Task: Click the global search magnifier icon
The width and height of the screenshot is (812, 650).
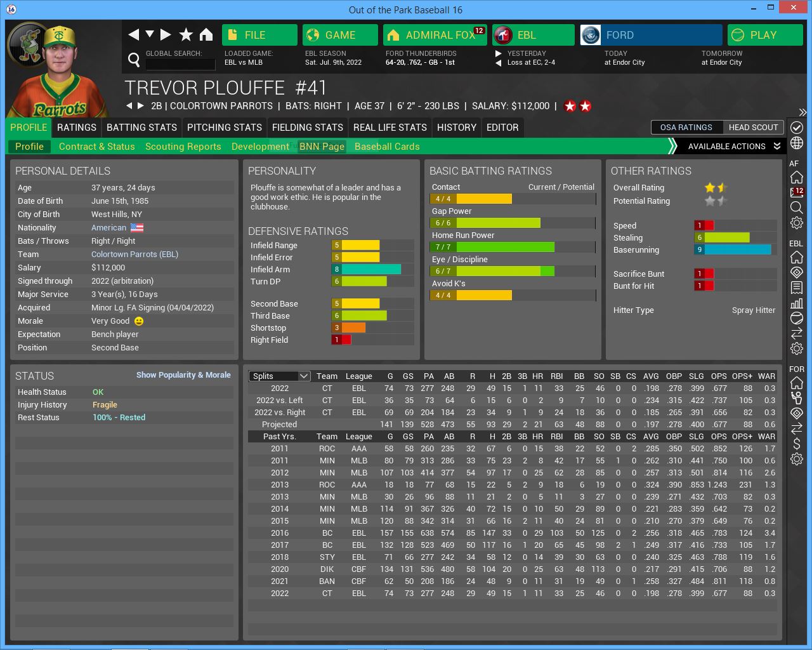Action: click(134, 60)
